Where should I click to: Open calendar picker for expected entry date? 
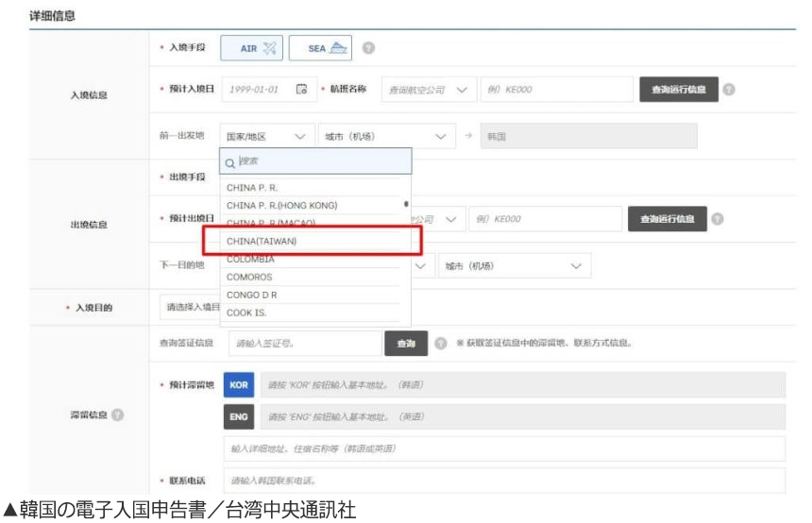[302, 90]
